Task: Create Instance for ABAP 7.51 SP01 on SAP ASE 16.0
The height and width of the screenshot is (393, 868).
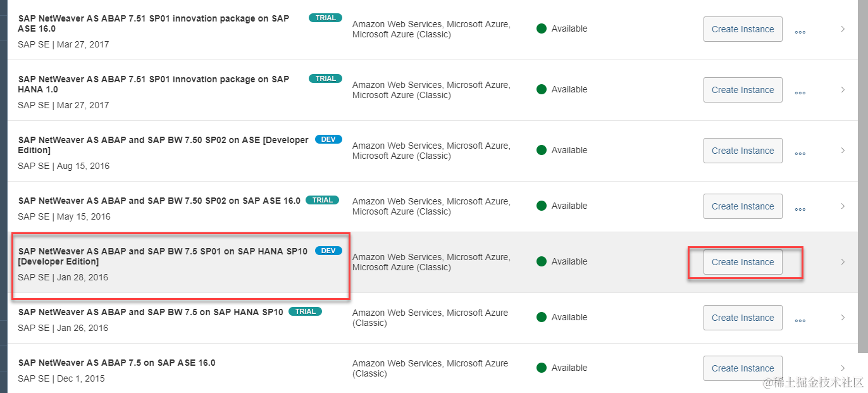Action: (x=743, y=29)
